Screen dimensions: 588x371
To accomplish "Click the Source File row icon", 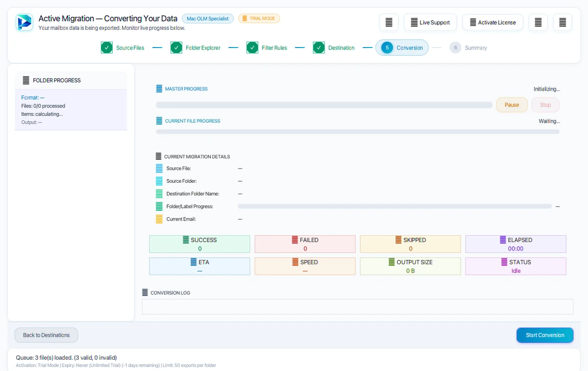I will (159, 168).
